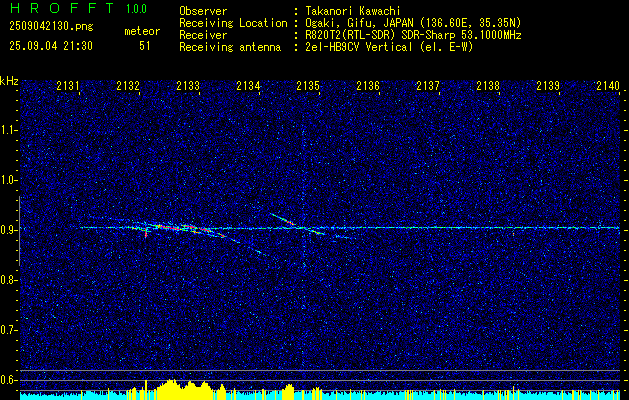The image size is (629, 400).
Task: Click the 0.6 kHz frequency label
Action: pyautogui.click(x=9, y=380)
